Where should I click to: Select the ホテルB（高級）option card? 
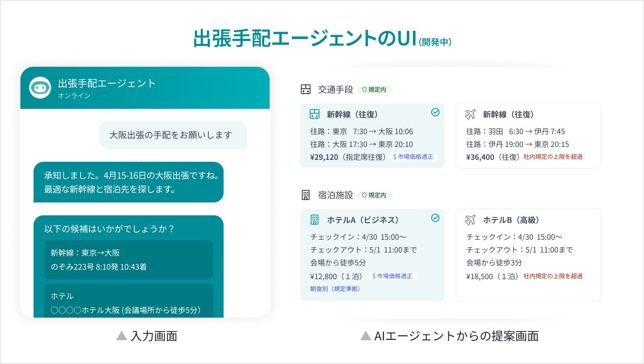tap(528, 255)
